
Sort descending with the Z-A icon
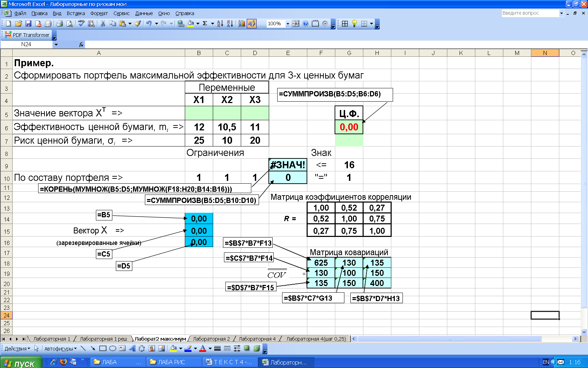230,23
